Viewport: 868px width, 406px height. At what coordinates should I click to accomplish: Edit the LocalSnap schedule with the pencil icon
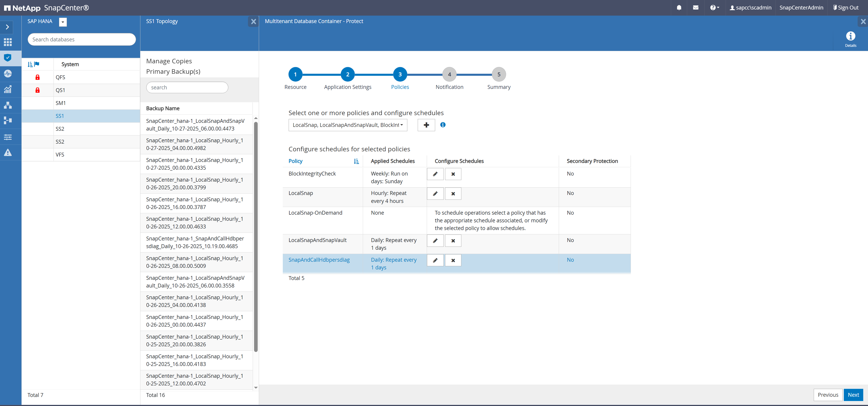click(x=435, y=194)
